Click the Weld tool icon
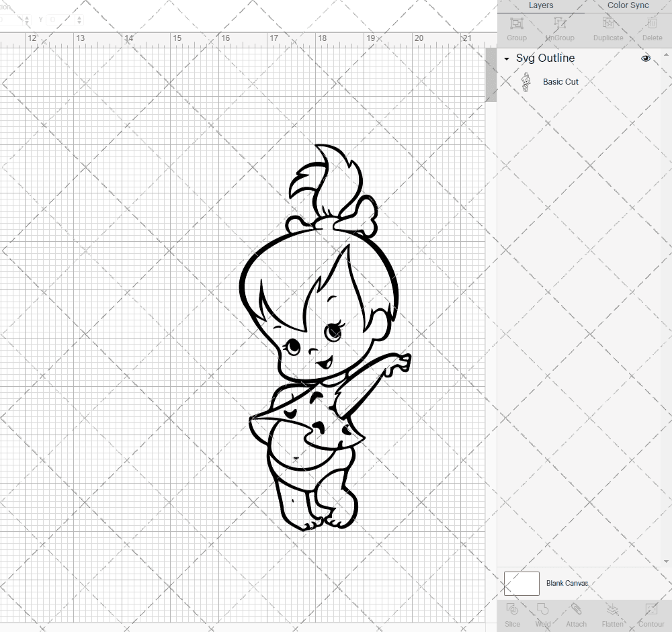This screenshot has height=632, width=672. (x=542, y=609)
